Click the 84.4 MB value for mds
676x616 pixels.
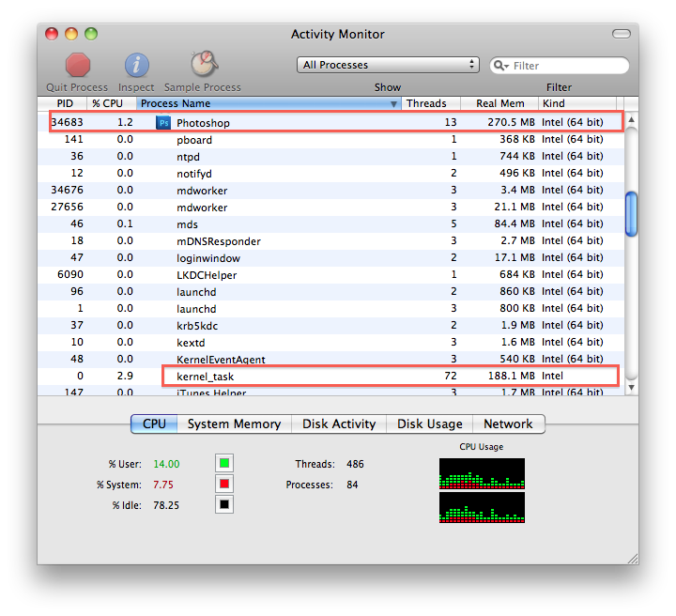coord(514,223)
